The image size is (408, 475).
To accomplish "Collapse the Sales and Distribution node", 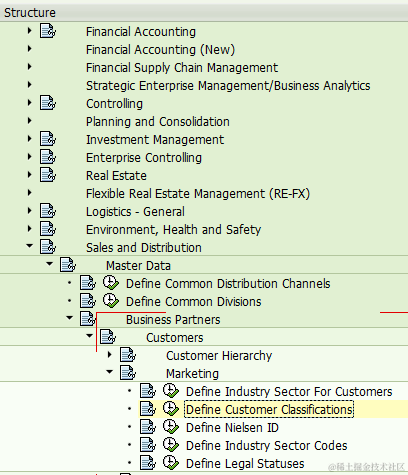I will [x=30, y=246].
